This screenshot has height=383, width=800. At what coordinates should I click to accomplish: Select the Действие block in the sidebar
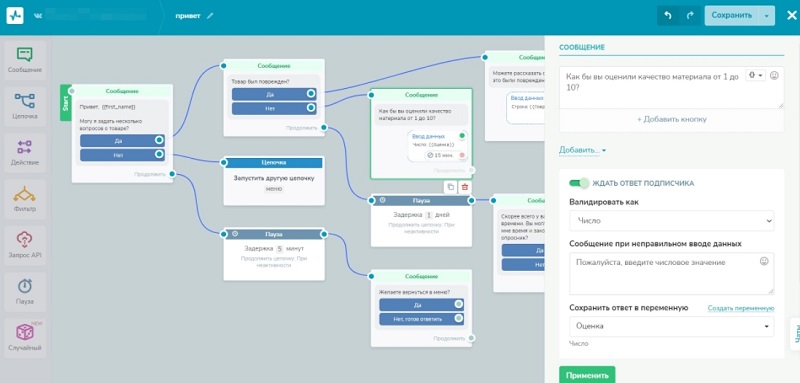(24, 152)
